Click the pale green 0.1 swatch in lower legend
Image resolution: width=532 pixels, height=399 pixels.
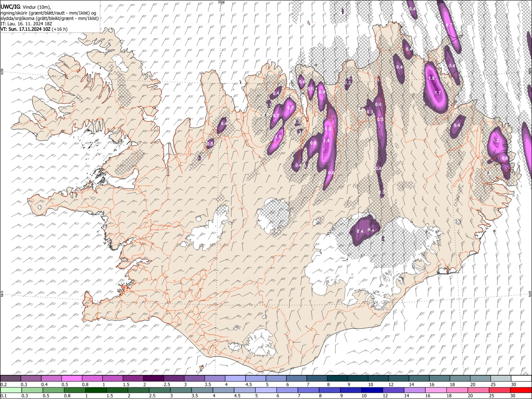(x=11, y=390)
